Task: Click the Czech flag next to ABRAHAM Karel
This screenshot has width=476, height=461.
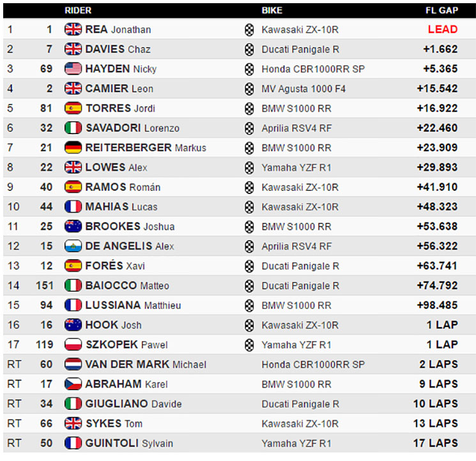Action: [x=73, y=384]
